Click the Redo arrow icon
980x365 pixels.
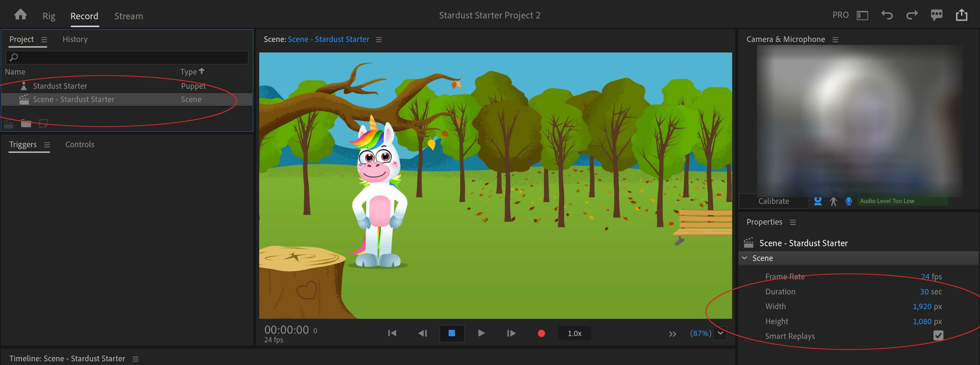pyautogui.click(x=912, y=15)
